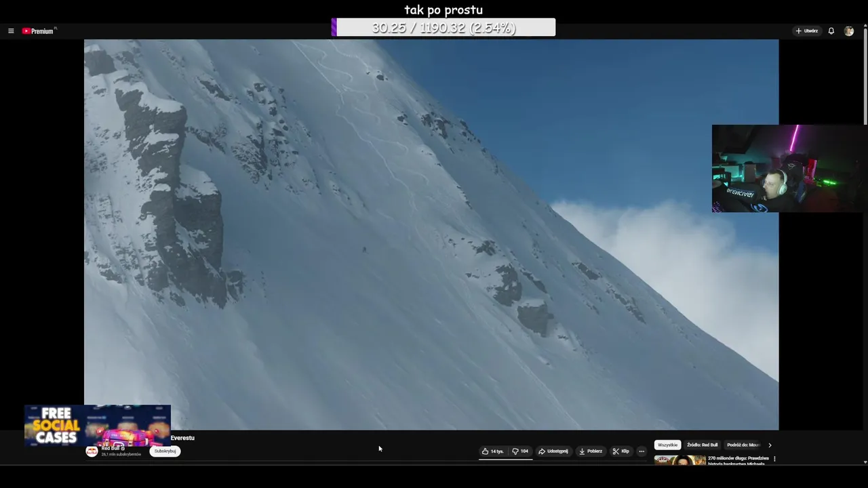Open options menu for 270 milionów długu video
This screenshot has height=488, width=868.
pyautogui.click(x=774, y=459)
